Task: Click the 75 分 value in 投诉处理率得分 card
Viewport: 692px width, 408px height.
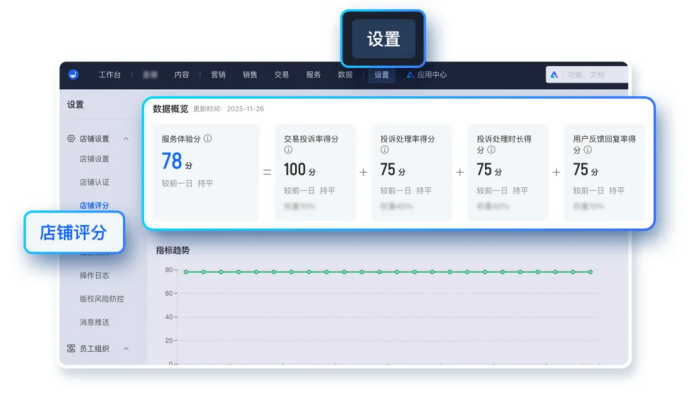Action: 393,170
